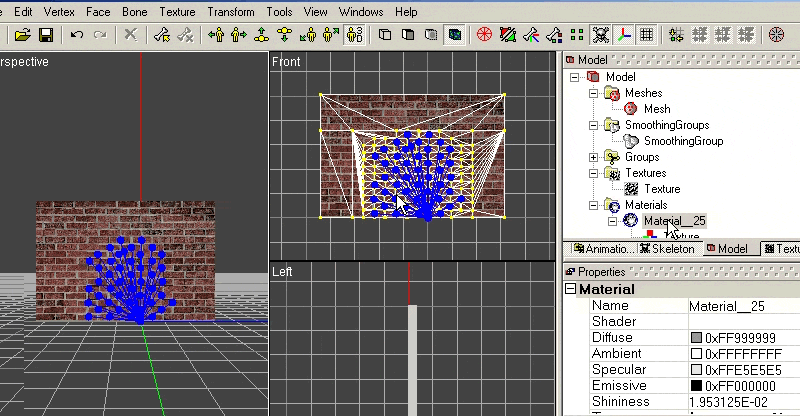Image resolution: width=800 pixels, height=416 pixels.
Task: Save the model with the floppy disk icon
Action: [x=46, y=35]
